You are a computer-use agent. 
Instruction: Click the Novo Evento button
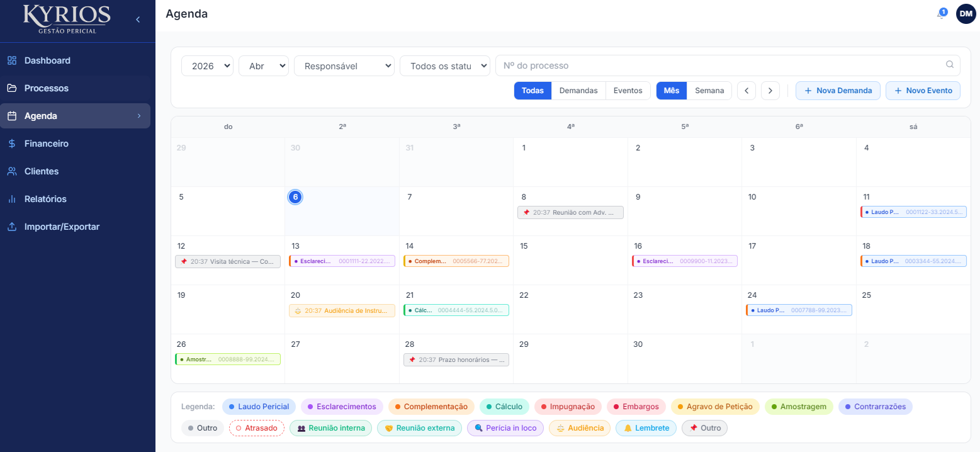point(923,91)
